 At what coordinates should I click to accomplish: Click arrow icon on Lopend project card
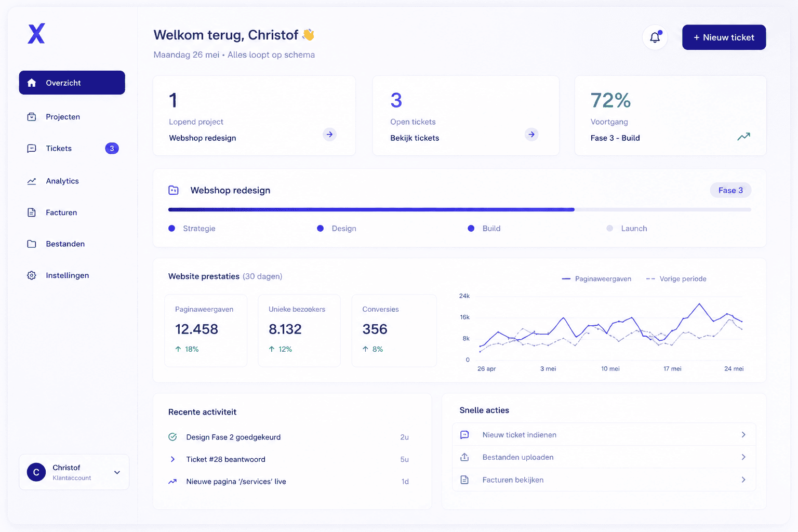(329, 135)
